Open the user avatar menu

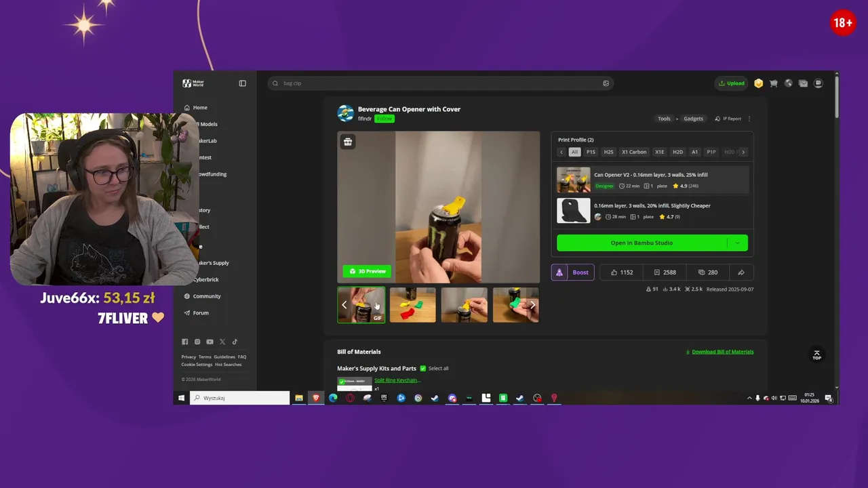(x=818, y=83)
